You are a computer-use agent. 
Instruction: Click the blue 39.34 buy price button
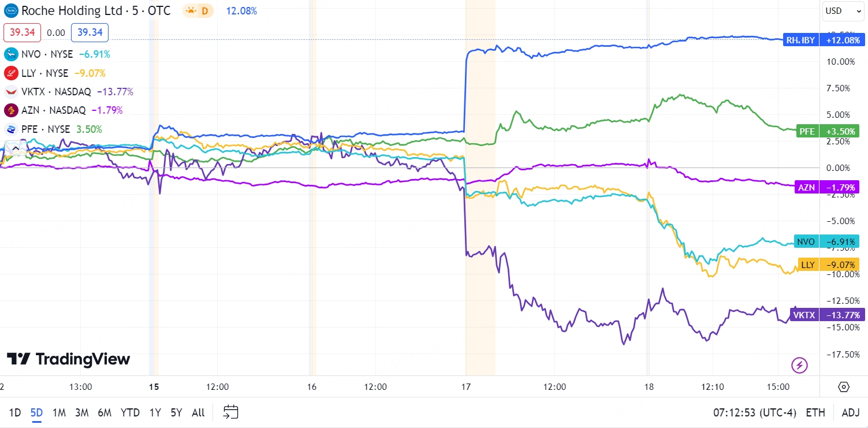point(90,32)
